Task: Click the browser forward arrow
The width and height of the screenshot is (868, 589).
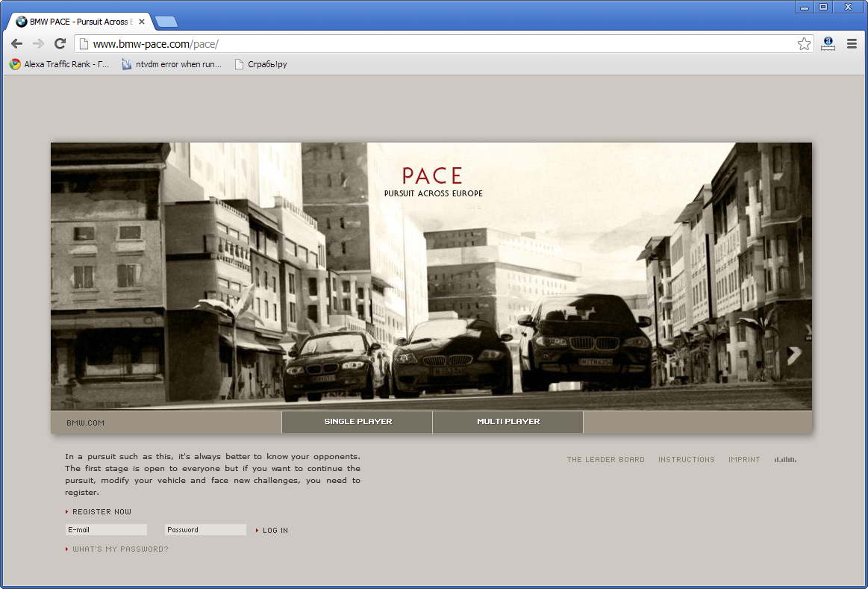Action: [38, 44]
